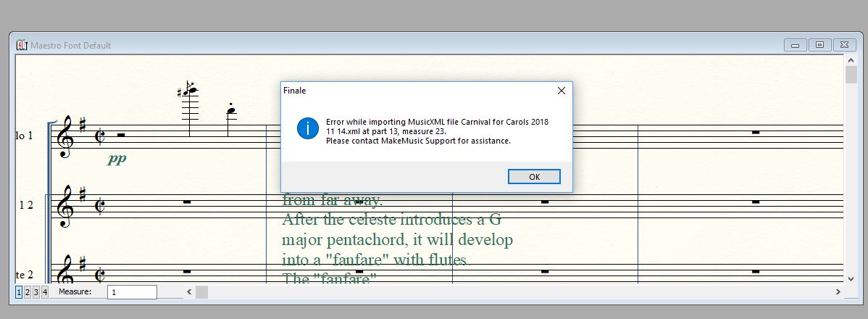Click the horizontal scrollbar right arrow

point(838,292)
